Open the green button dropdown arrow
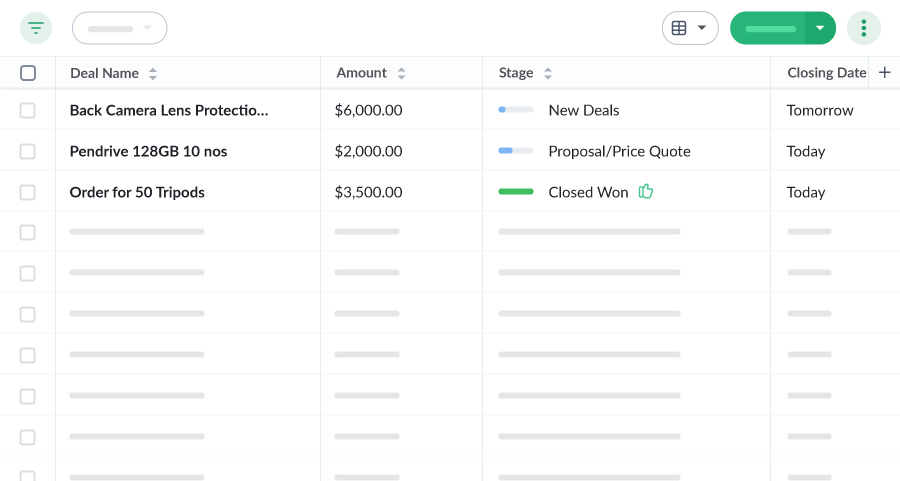This screenshot has height=481, width=900. tap(820, 28)
